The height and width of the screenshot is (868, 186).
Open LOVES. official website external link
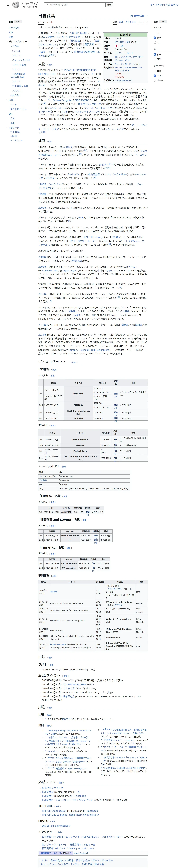[56, 826]
